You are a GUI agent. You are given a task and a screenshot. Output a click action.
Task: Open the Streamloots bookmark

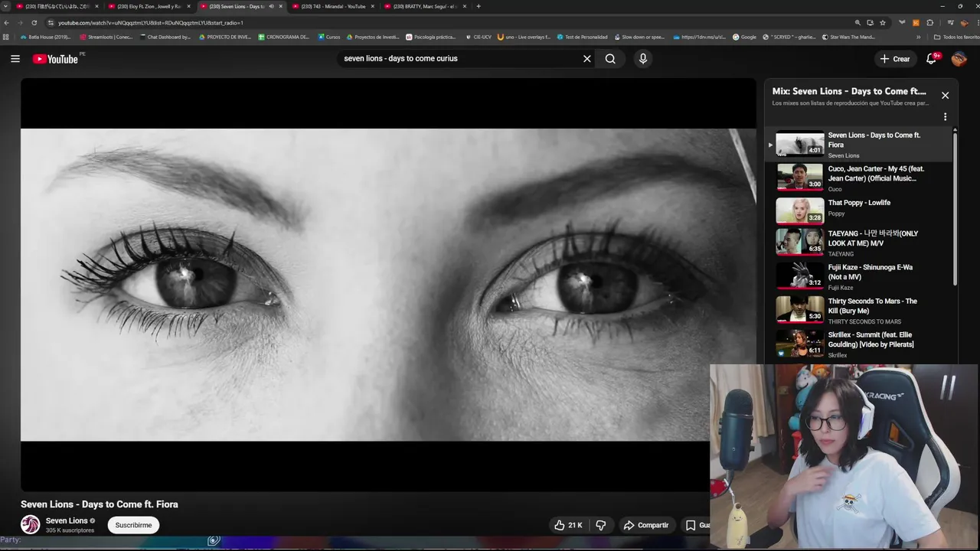pyautogui.click(x=106, y=37)
